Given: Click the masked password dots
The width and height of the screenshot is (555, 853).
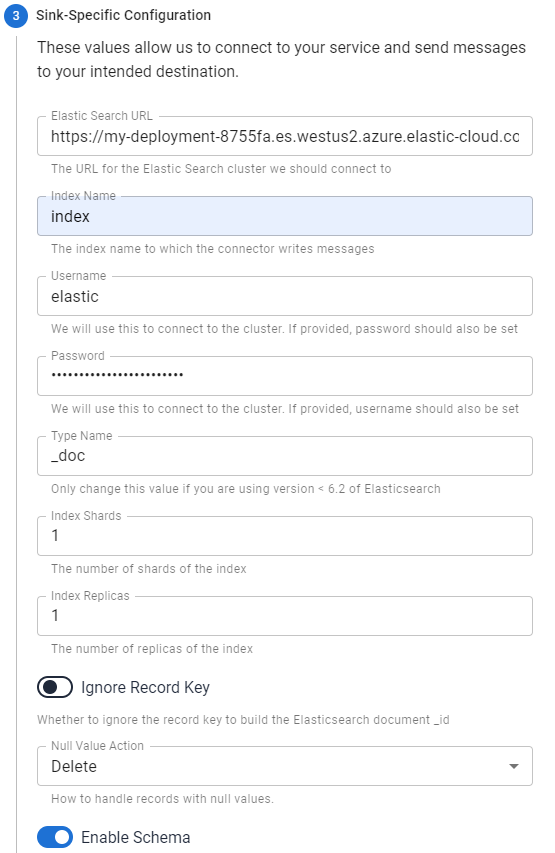Looking at the screenshot, I should [117, 375].
